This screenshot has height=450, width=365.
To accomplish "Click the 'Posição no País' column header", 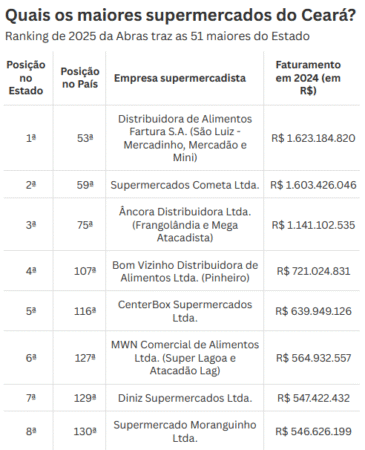I will tap(80, 78).
